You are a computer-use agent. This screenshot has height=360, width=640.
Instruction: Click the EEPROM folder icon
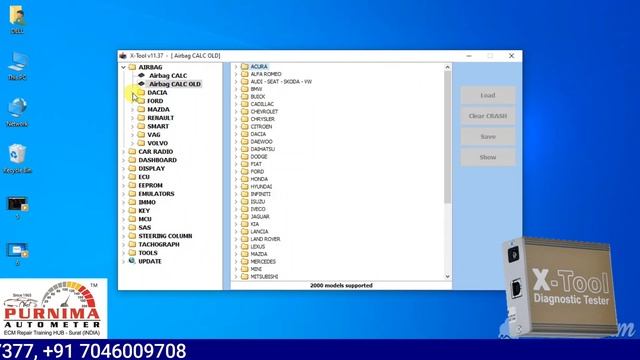tap(132, 185)
